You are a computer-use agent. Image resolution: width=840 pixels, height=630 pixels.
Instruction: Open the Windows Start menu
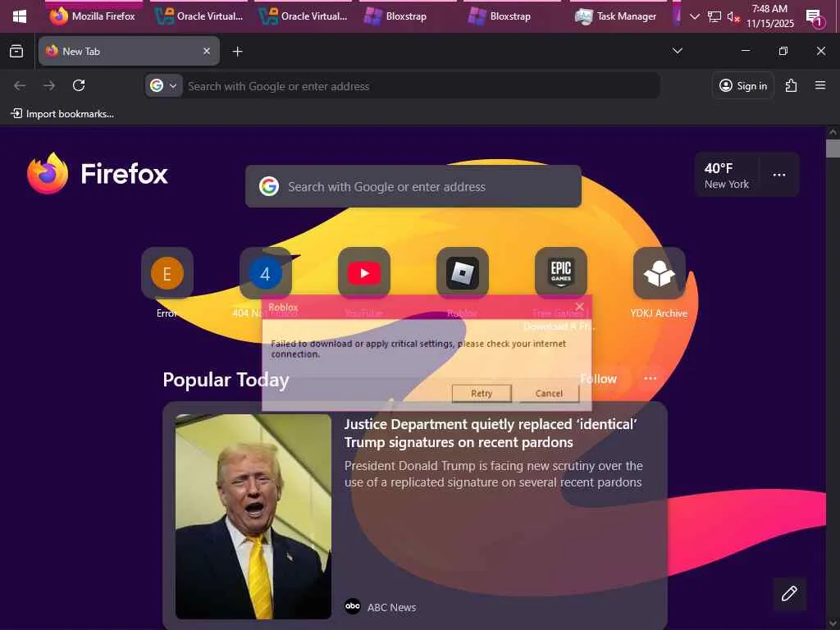[20, 16]
